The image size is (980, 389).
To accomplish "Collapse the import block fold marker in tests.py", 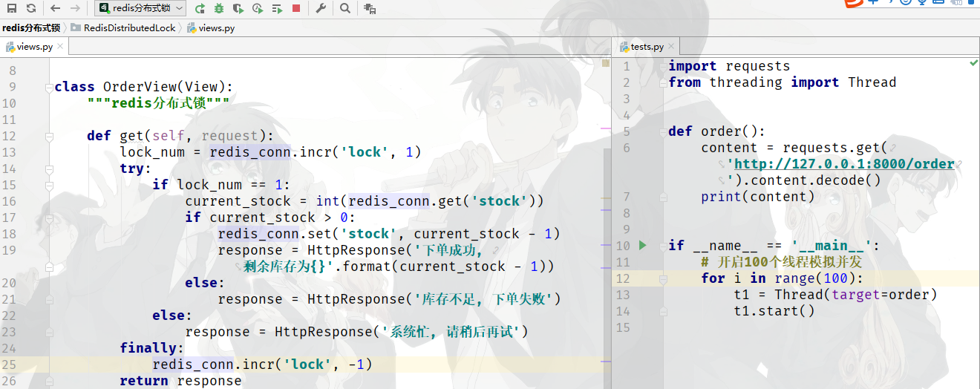I will tap(662, 66).
